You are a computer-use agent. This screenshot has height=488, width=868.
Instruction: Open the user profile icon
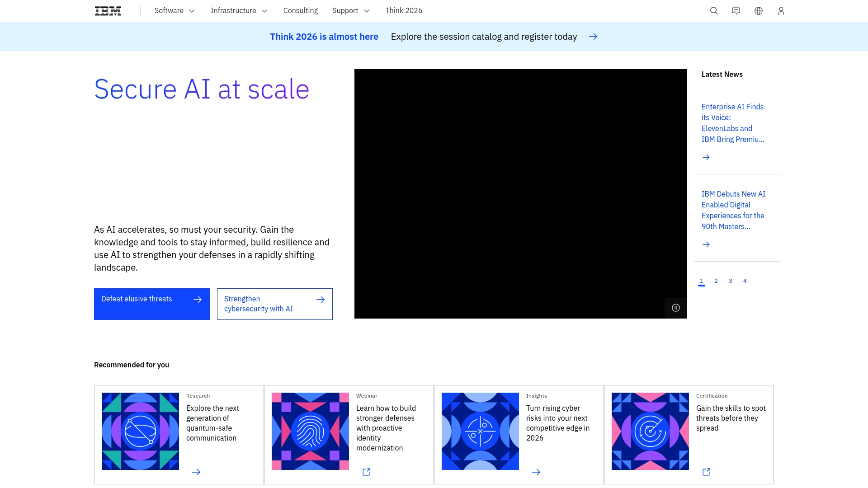[x=781, y=11]
